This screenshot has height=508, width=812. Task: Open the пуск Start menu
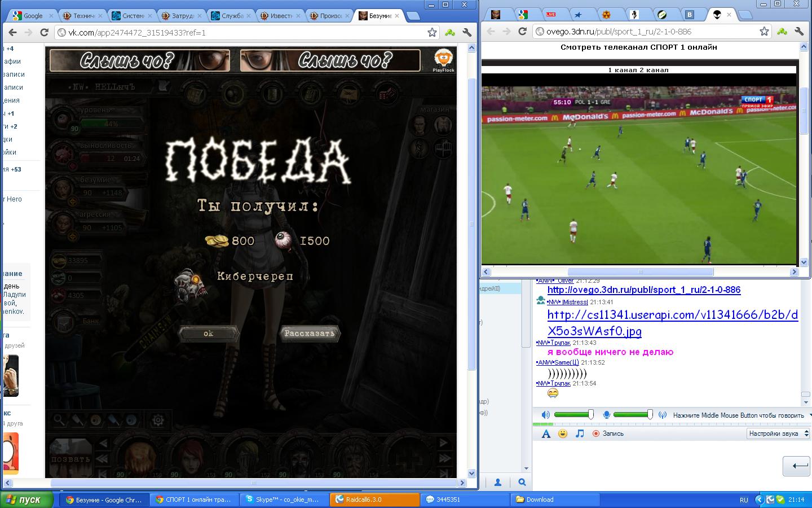pyautogui.click(x=27, y=500)
